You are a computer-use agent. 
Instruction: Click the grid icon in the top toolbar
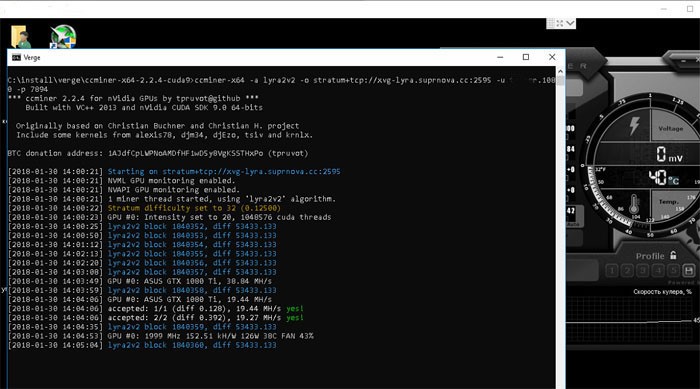551,23
